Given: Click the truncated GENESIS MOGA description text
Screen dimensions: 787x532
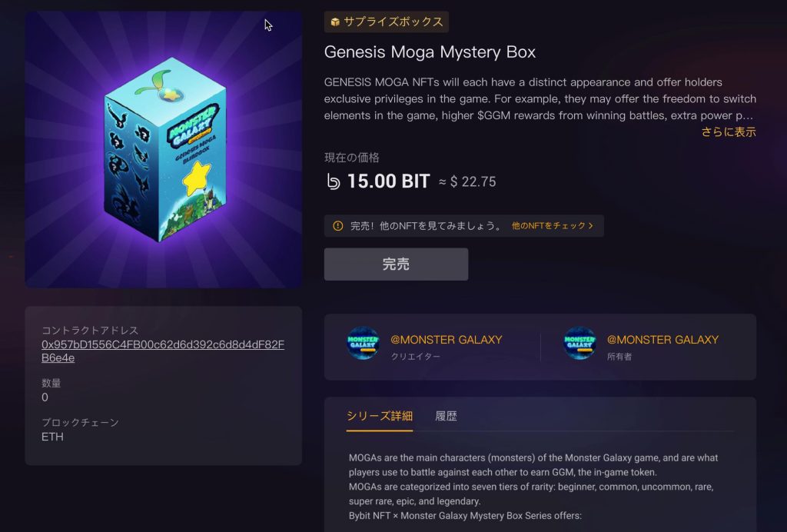Looking at the screenshot, I should tap(540, 99).
